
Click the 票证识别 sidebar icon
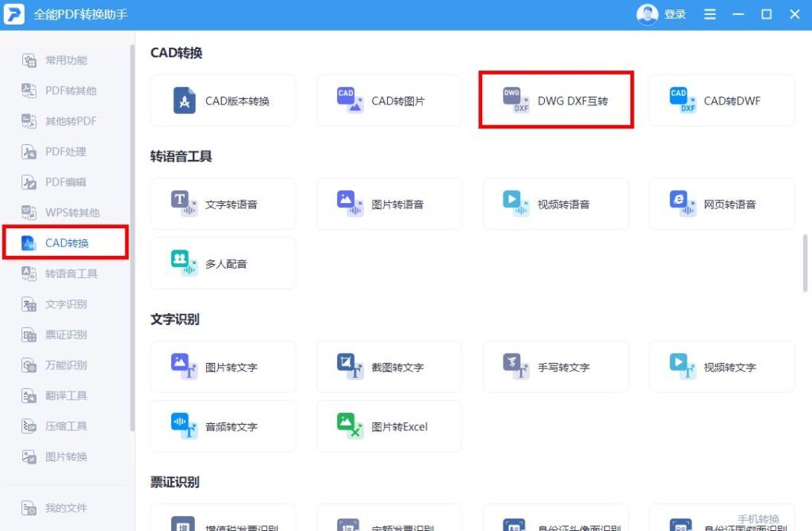pos(29,334)
